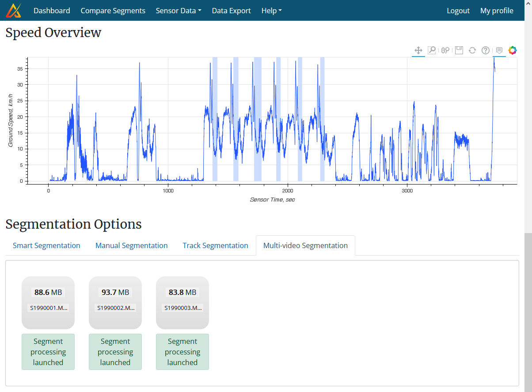Click the Bokeh logo icon
Image resolution: width=532 pixels, height=392 pixels.
pos(513,50)
